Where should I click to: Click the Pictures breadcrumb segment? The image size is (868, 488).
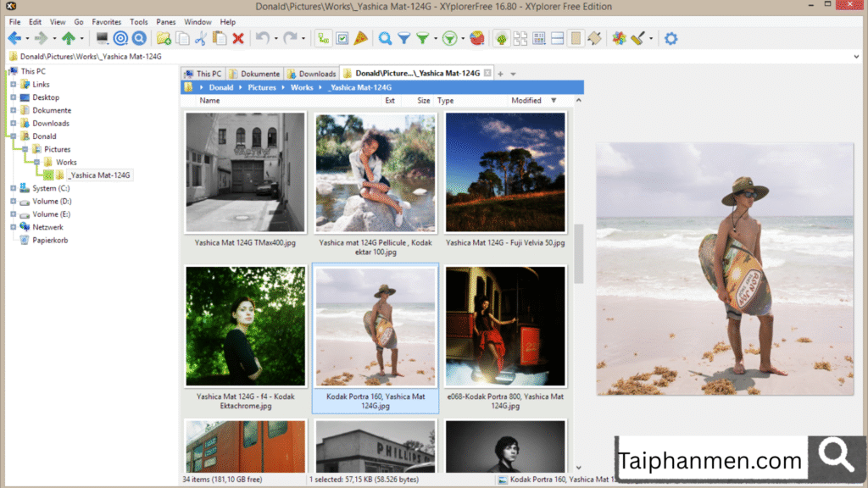(262, 87)
